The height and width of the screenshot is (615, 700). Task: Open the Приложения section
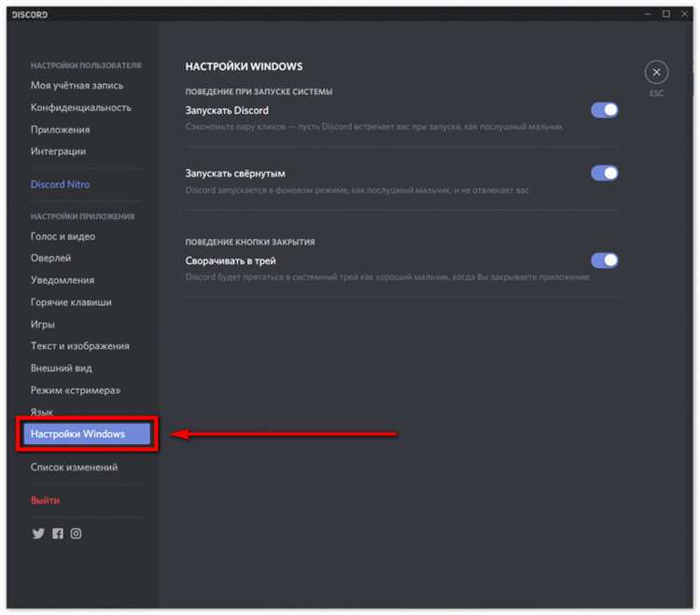point(61,130)
